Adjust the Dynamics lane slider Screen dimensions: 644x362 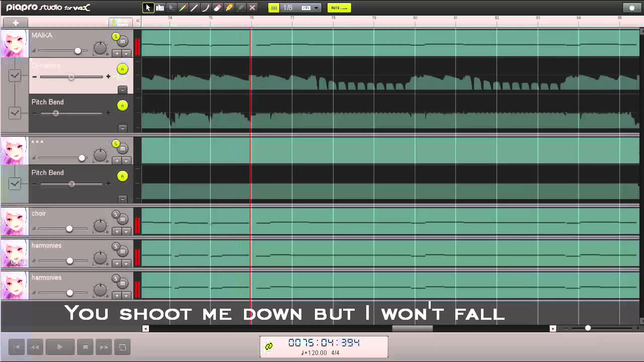[71, 77]
